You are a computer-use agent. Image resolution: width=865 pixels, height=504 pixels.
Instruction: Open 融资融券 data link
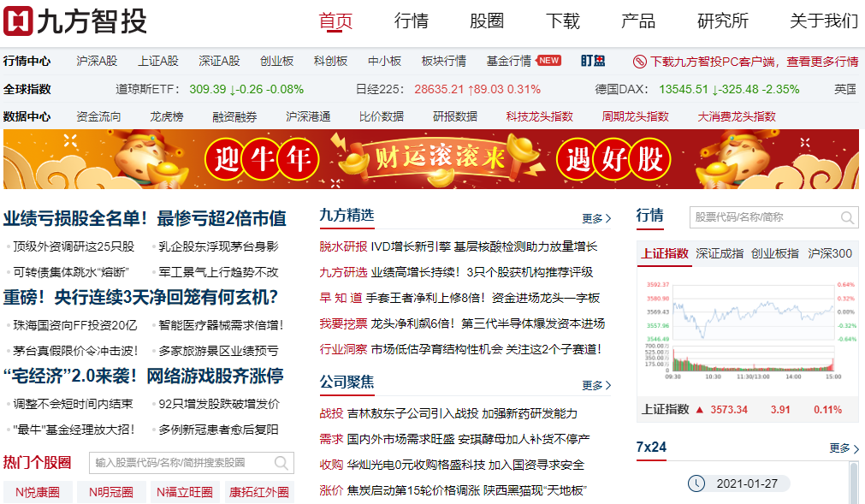(x=234, y=117)
